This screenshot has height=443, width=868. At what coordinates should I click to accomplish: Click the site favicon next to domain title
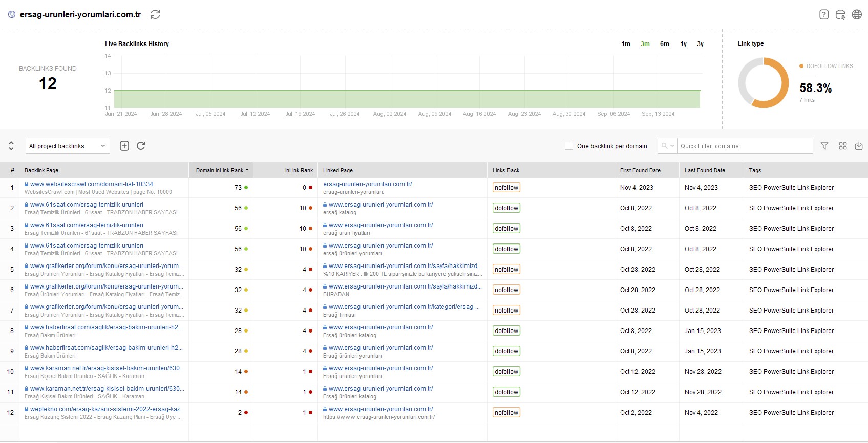(x=12, y=14)
